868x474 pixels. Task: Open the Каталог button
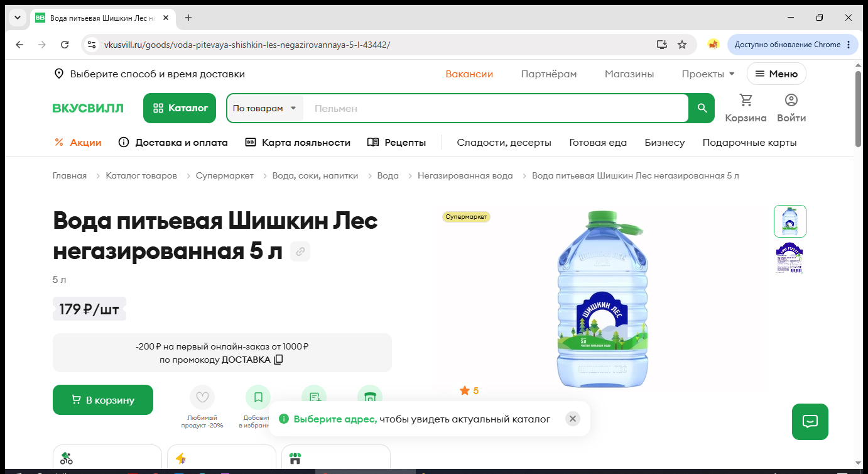[x=180, y=108]
